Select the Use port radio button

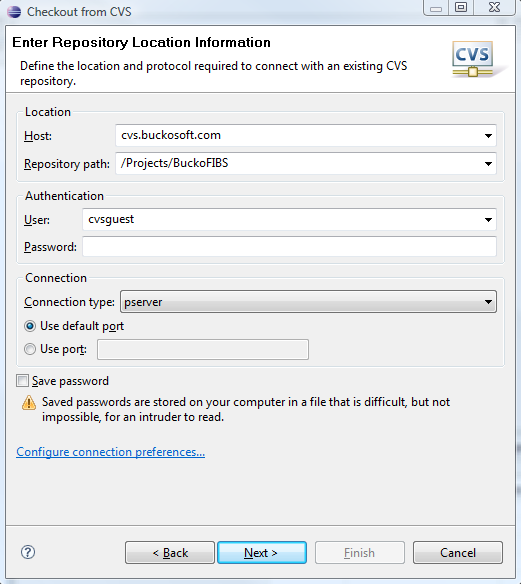pyautogui.click(x=30, y=349)
